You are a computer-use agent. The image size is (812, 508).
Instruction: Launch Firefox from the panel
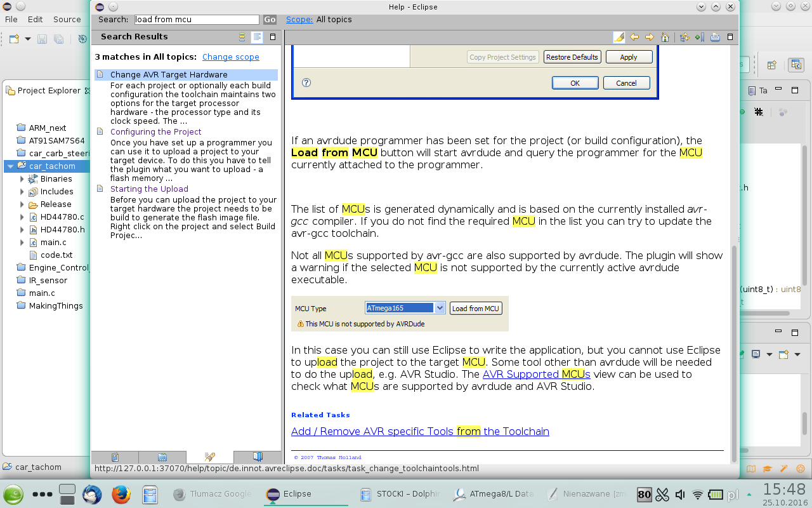point(121,494)
